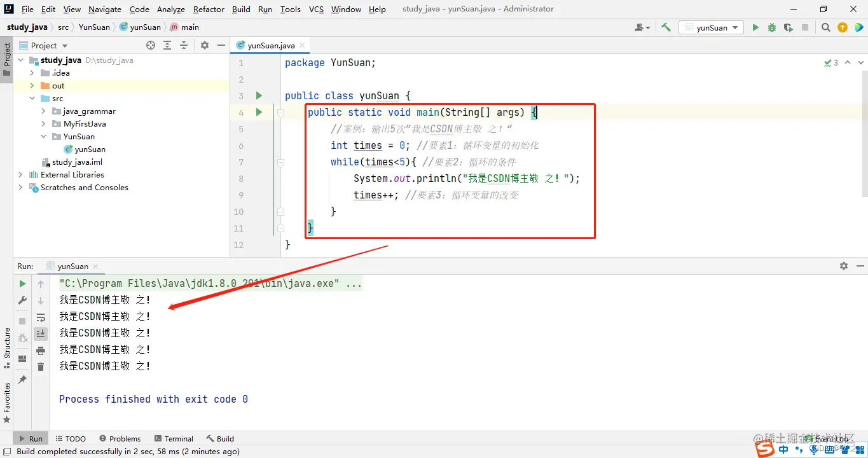Hide the Run tool window

point(860,266)
